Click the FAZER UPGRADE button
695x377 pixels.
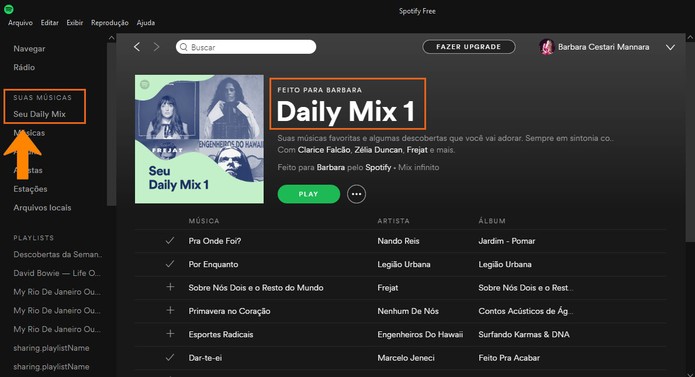469,47
